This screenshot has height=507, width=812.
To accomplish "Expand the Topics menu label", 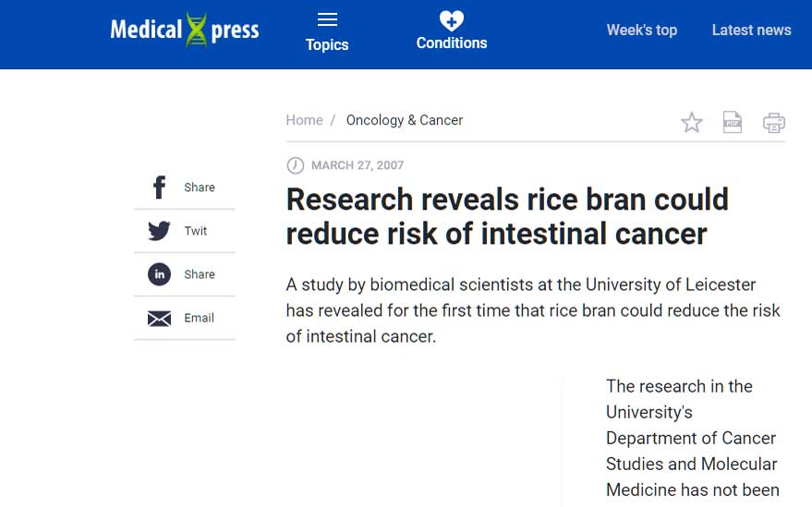I will 327,44.
